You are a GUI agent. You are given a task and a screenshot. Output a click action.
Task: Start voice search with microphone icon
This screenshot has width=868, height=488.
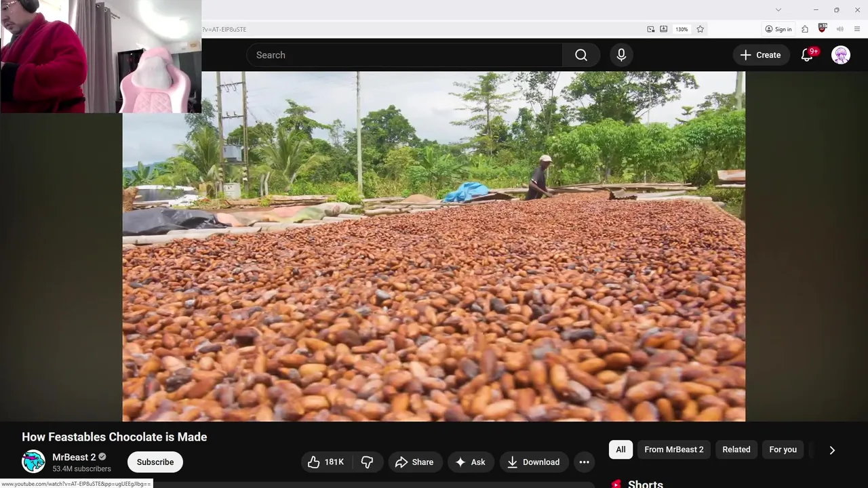pos(621,55)
